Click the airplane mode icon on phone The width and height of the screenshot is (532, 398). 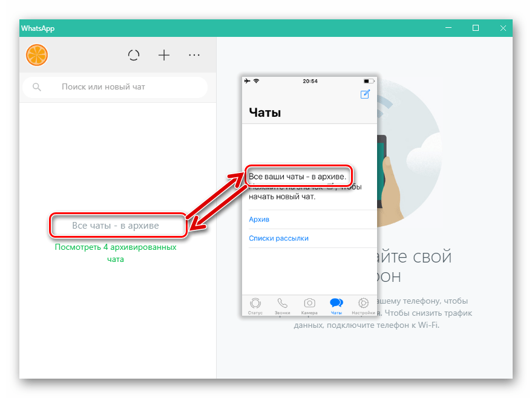(248, 80)
